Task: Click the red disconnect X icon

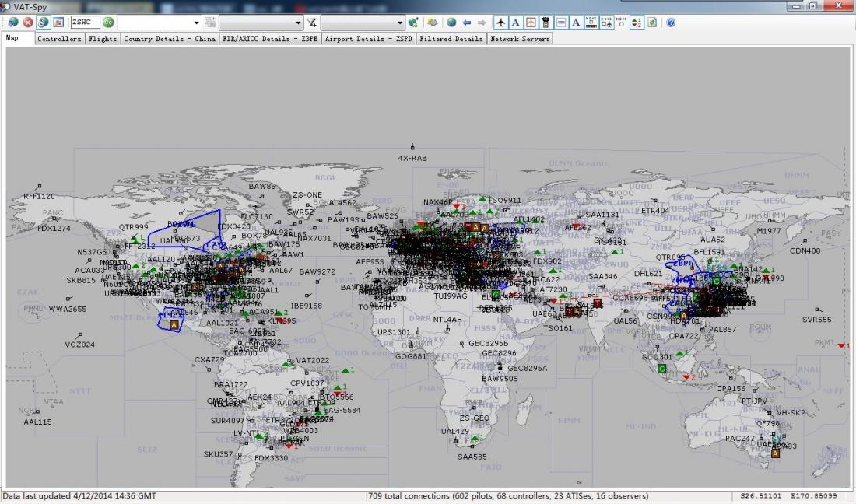Action: point(28,23)
